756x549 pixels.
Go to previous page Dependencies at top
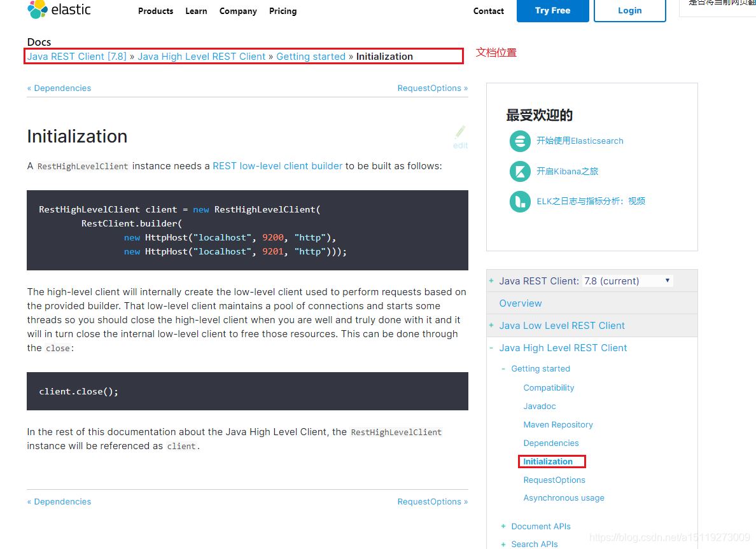(59, 88)
